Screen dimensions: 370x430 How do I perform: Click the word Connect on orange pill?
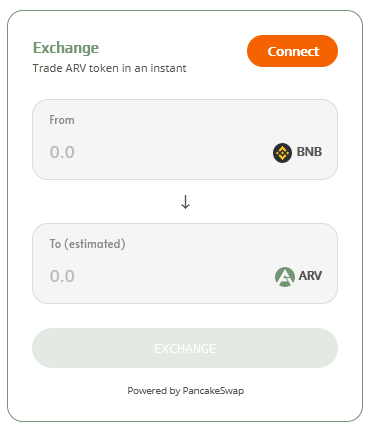pos(293,51)
